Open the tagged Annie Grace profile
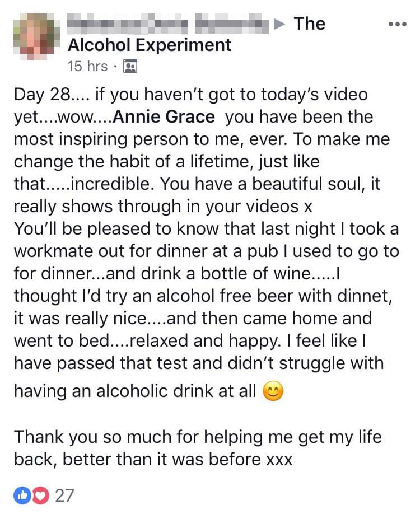This screenshot has height=514, width=420. (164, 117)
